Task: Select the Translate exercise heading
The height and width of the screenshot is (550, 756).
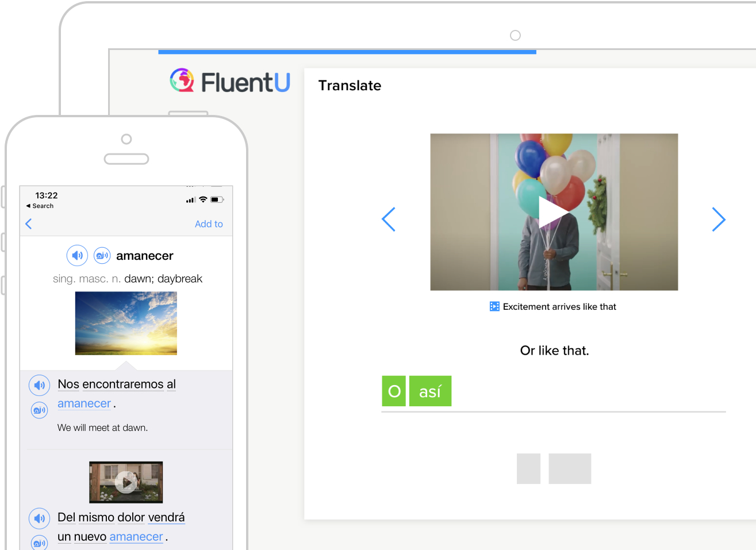Action: click(x=350, y=85)
